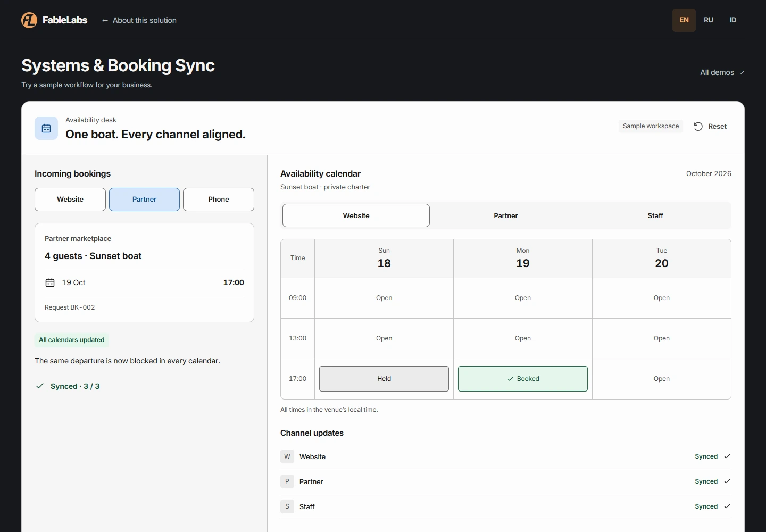Click the checkmark in the Partner Synced row
Screen dimensions: 766x532
click(x=727, y=481)
